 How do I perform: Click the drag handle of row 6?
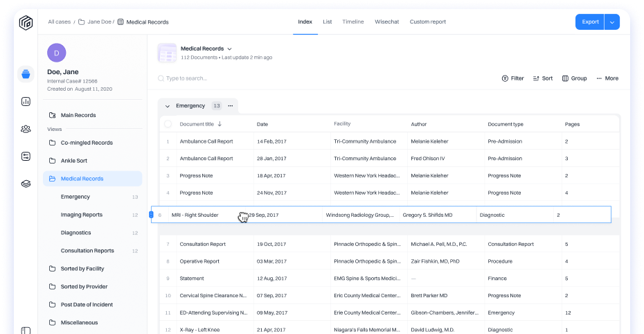(151, 214)
